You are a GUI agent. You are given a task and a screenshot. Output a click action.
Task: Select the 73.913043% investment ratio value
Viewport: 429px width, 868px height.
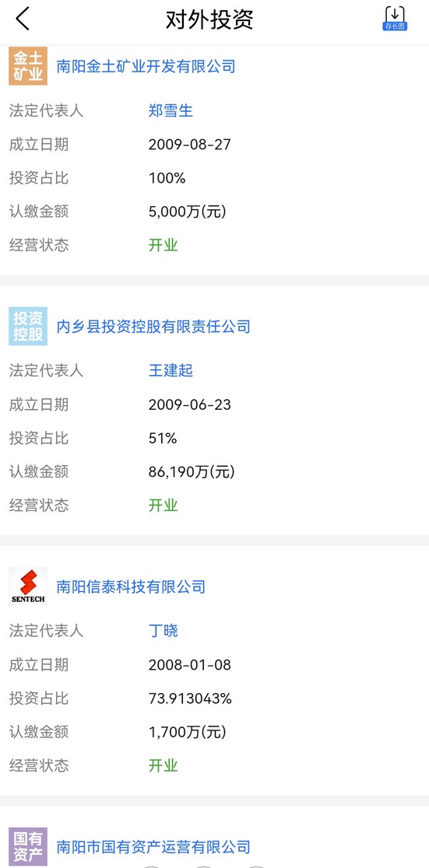190,698
